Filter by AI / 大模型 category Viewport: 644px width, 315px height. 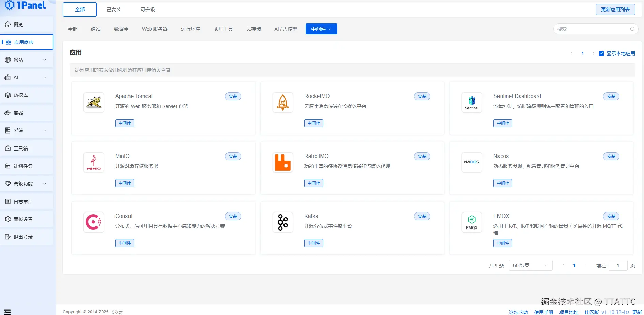pyautogui.click(x=286, y=29)
